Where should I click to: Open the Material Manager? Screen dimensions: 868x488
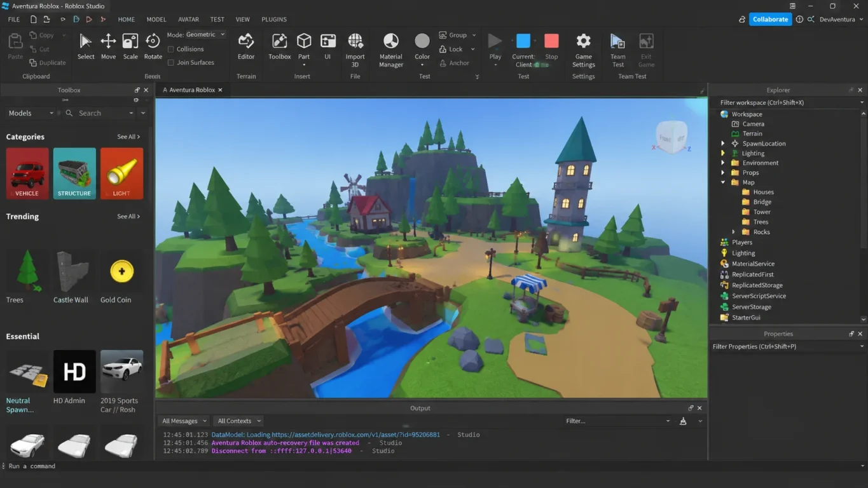[391, 50]
